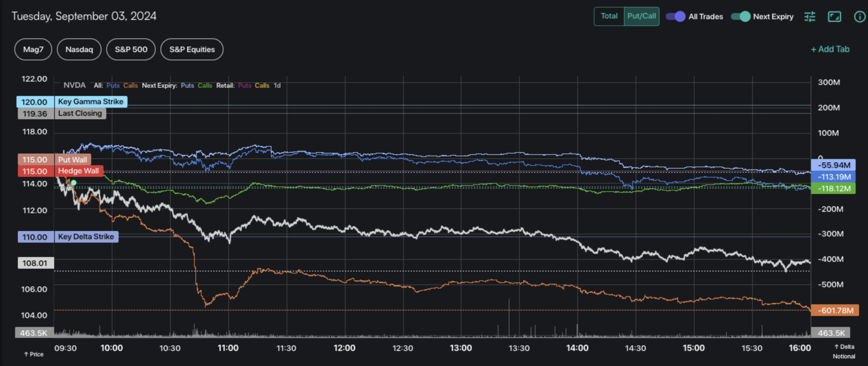
Task: Hide the orange All Calls legend series
Action: (x=131, y=85)
